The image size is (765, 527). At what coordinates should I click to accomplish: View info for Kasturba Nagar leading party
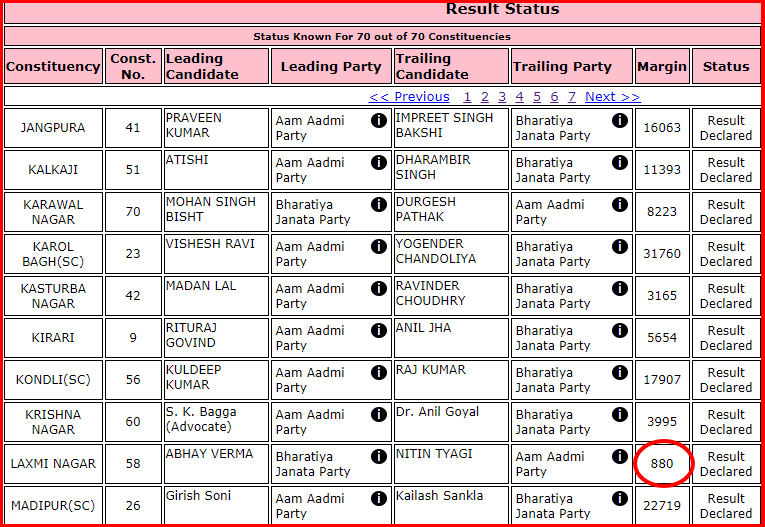[x=379, y=288]
